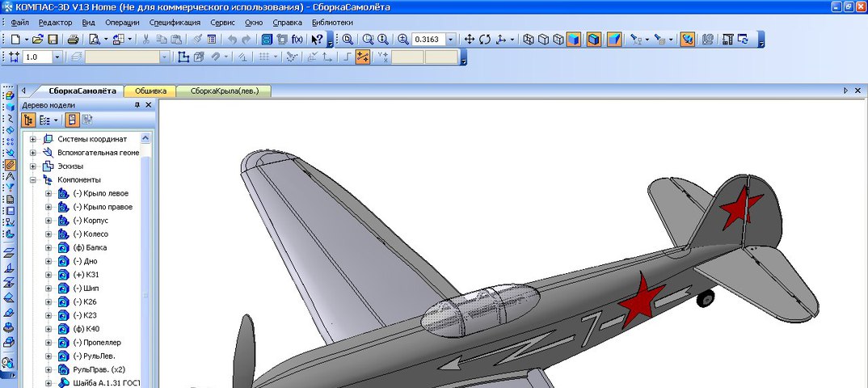868x388 pixels.
Task: Click the current scale icon before 1.0
Action: tap(15, 57)
